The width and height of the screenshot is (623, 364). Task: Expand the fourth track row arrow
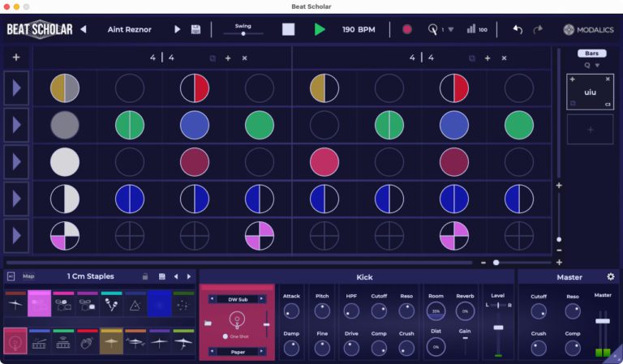pyautogui.click(x=16, y=199)
